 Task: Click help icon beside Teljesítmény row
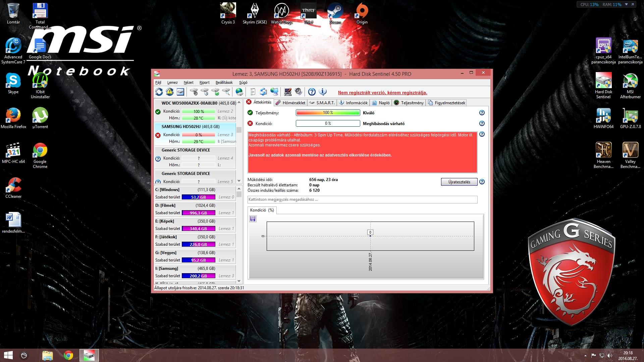click(482, 113)
